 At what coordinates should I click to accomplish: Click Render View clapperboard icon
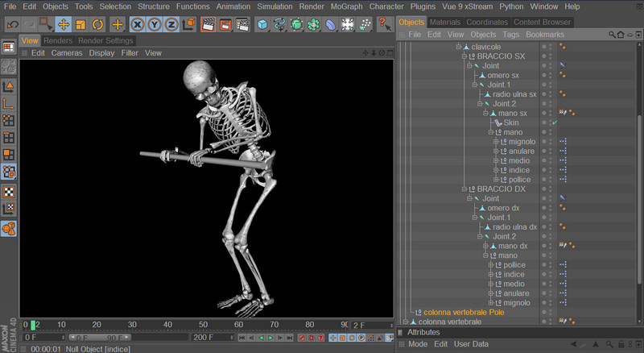(x=208, y=24)
